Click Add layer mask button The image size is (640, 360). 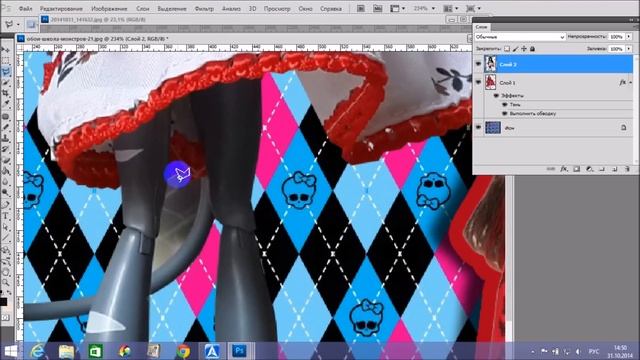(x=576, y=169)
